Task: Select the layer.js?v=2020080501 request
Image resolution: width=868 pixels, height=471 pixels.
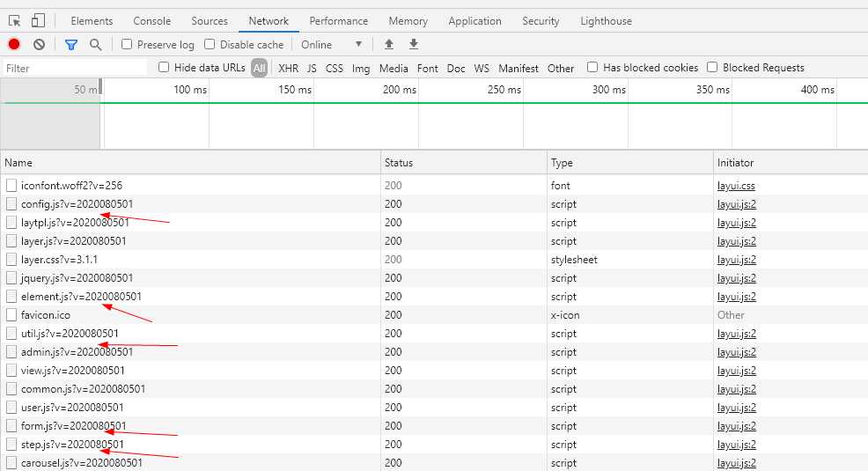Action: point(74,240)
